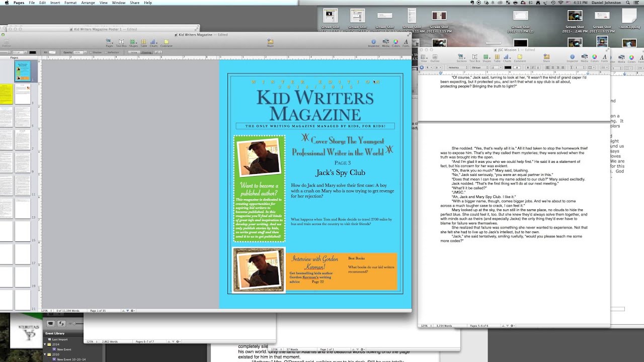
Task: Open Pages toolbar button in Kid Writers Magazine
Action: point(109,42)
